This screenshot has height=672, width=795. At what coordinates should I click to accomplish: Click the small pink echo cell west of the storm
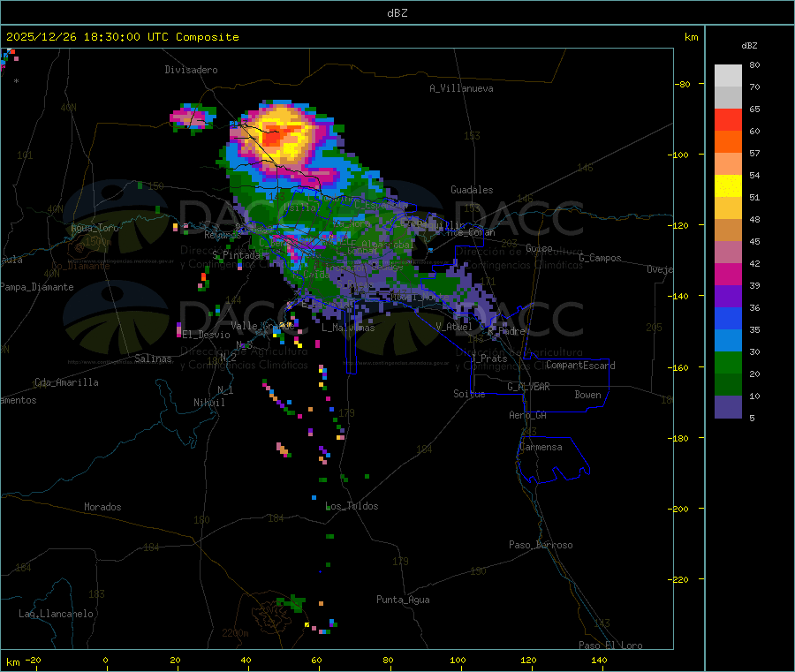click(x=193, y=118)
